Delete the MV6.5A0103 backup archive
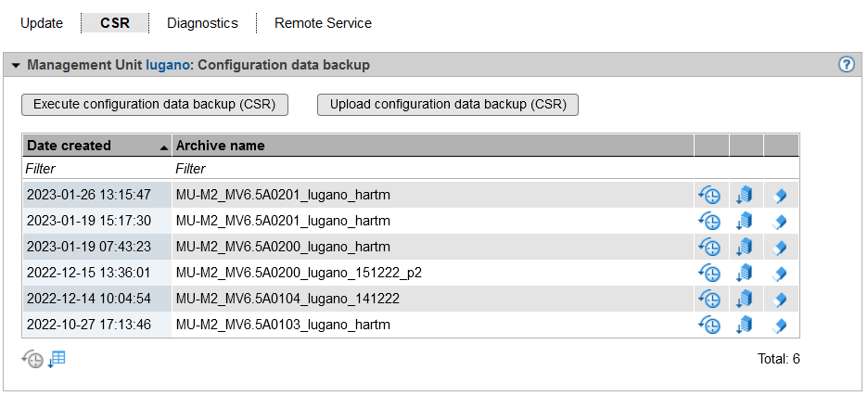Viewport: 868px width, 396px height. click(x=780, y=325)
